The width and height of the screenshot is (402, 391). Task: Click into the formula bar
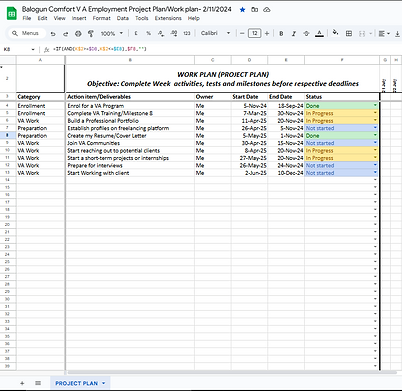pyautogui.click(x=227, y=49)
